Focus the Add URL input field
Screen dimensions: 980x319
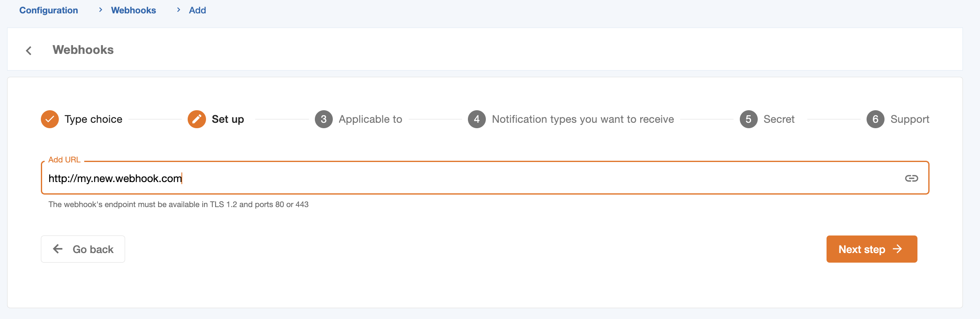[459, 178]
